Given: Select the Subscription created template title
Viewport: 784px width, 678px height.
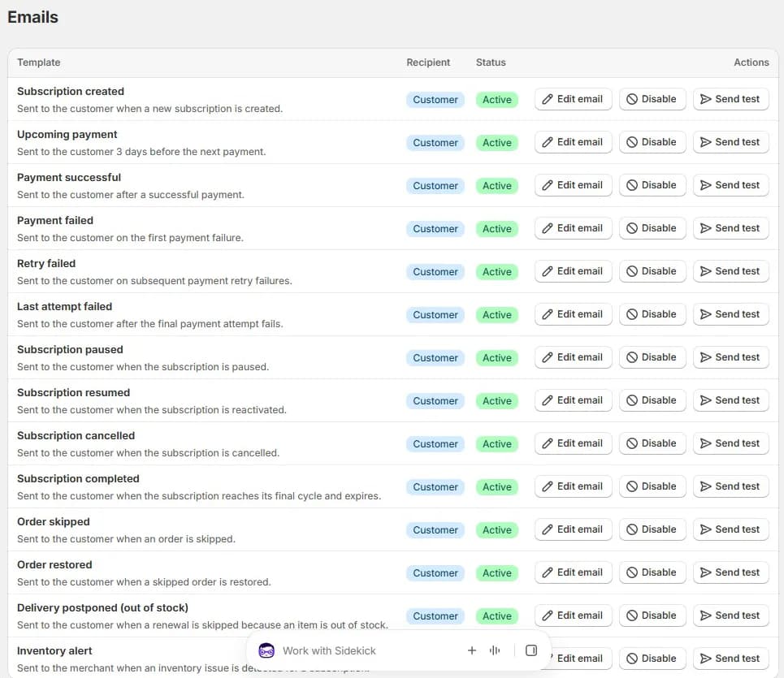Looking at the screenshot, I should tap(71, 92).
